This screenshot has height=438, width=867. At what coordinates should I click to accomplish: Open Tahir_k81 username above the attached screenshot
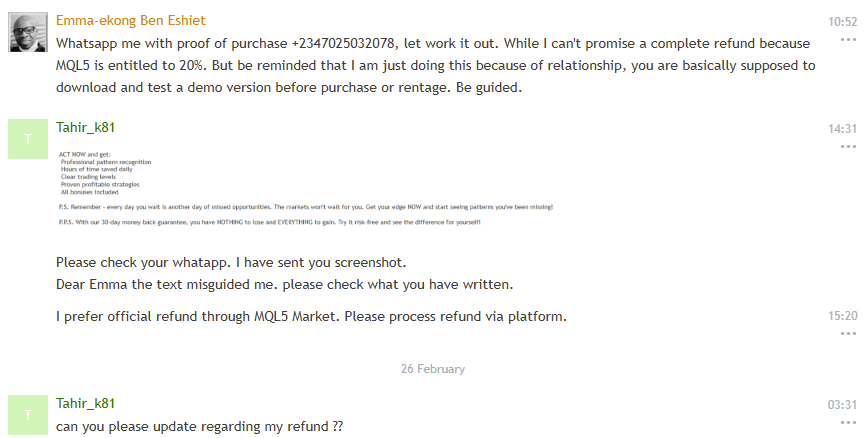85,128
